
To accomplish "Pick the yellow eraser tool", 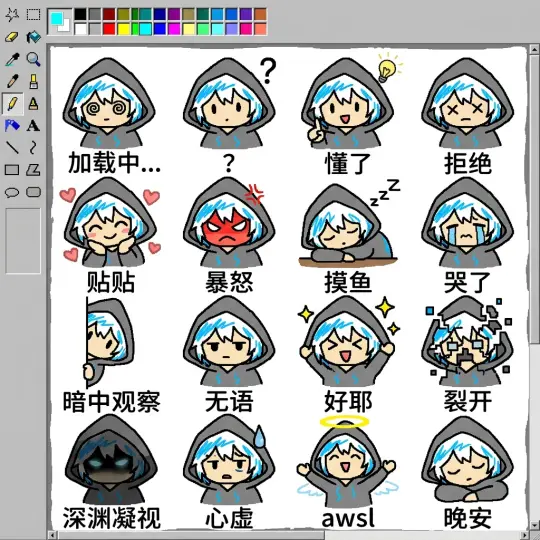I will [x=12, y=37].
